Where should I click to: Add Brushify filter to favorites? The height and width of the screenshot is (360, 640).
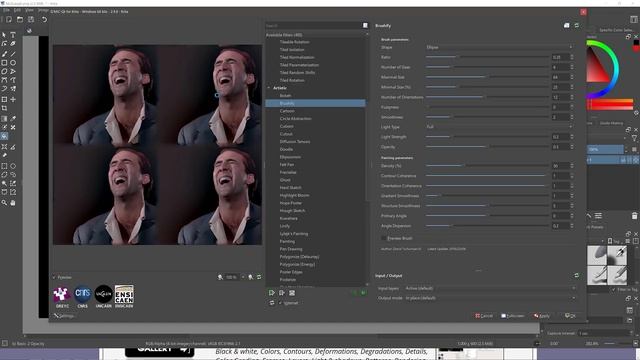coord(271,293)
